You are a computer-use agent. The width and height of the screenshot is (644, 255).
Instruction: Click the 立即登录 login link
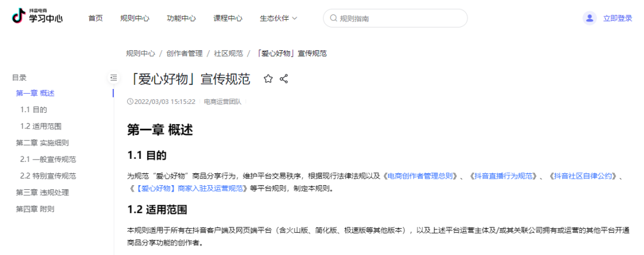(618, 18)
